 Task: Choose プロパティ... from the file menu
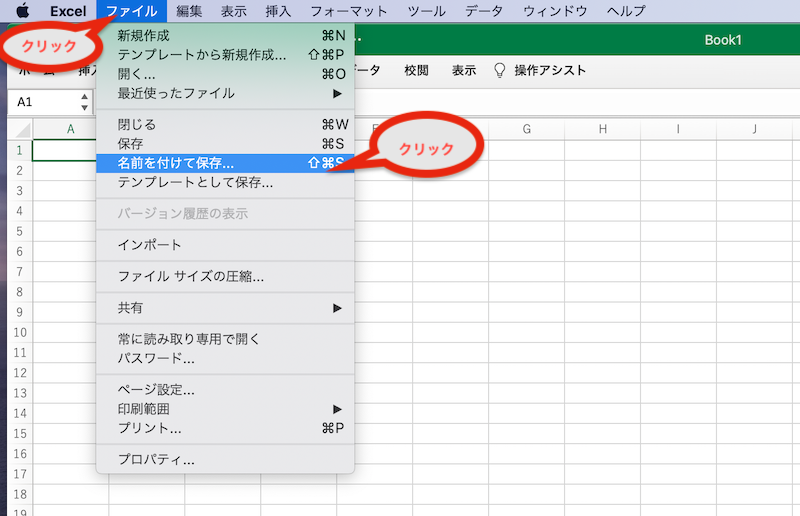pyautogui.click(x=225, y=460)
